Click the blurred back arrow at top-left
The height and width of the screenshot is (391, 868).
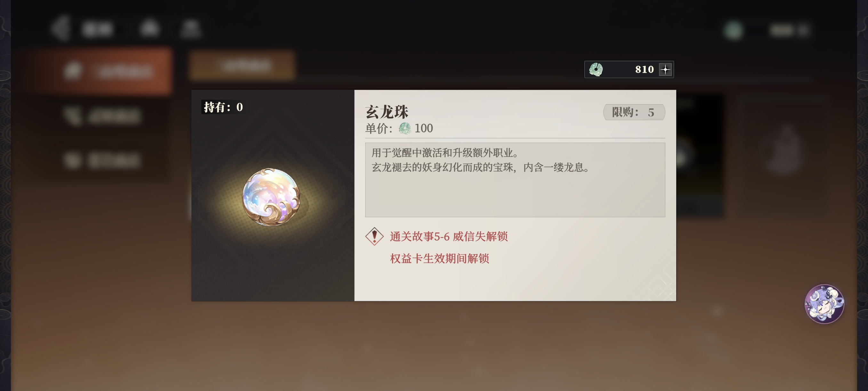pos(61,28)
